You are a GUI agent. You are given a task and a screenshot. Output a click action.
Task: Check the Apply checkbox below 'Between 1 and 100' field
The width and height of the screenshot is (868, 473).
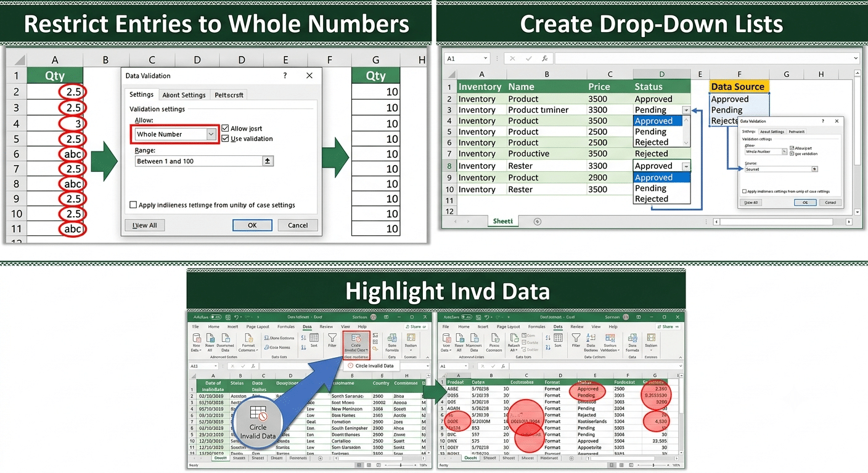click(133, 205)
